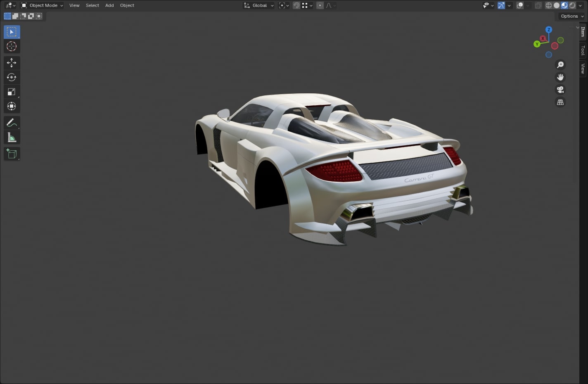Set selection mode to extend
The height and width of the screenshot is (384, 588).
tap(15, 16)
